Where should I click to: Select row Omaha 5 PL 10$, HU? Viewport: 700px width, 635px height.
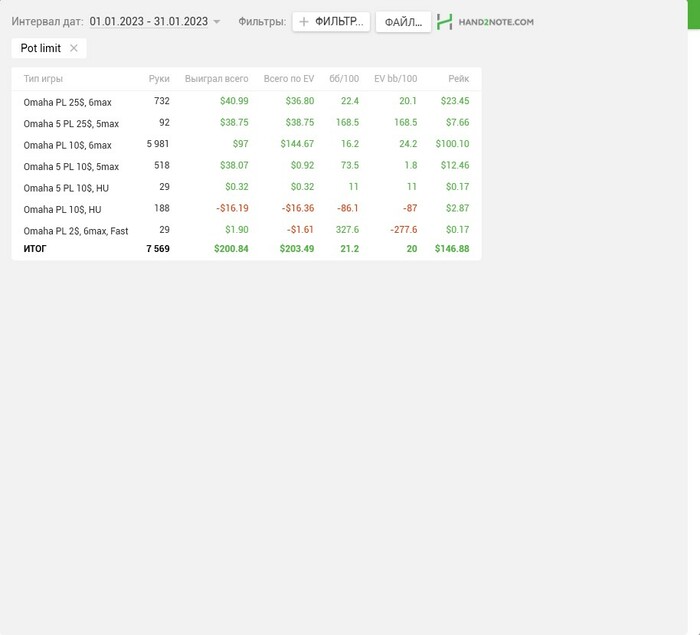246,187
